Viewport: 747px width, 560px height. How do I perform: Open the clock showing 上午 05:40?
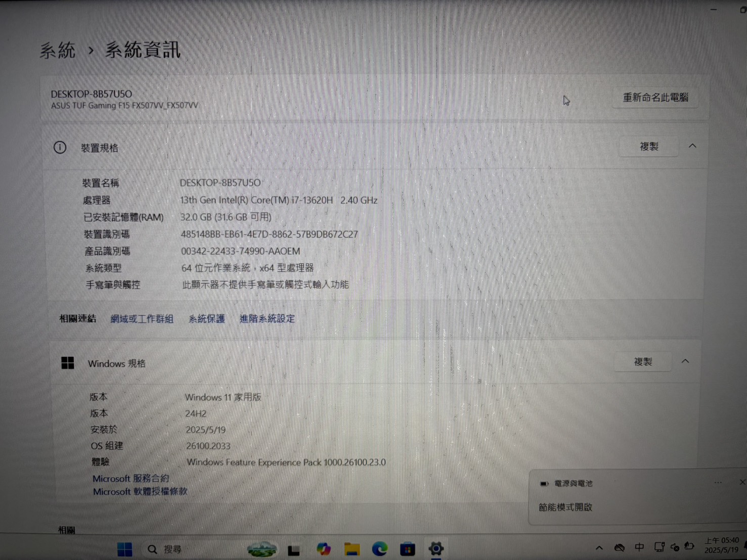click(x=722, y=545)
